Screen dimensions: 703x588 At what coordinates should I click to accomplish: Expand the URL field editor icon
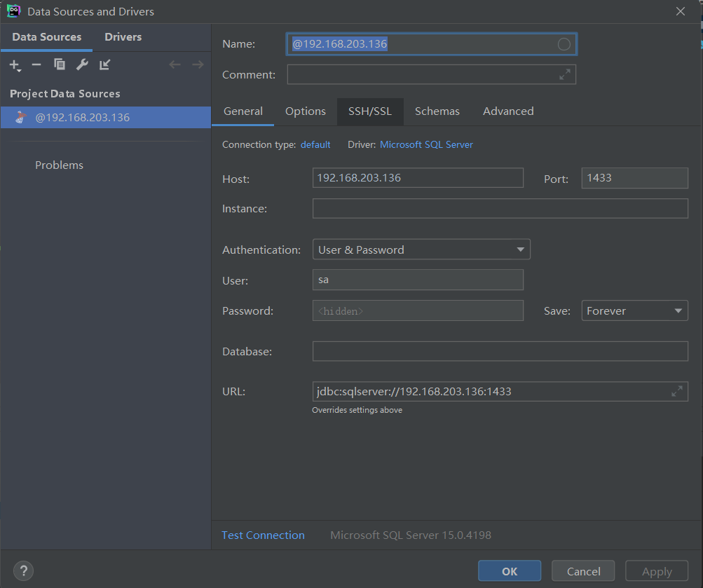(677, 391)
